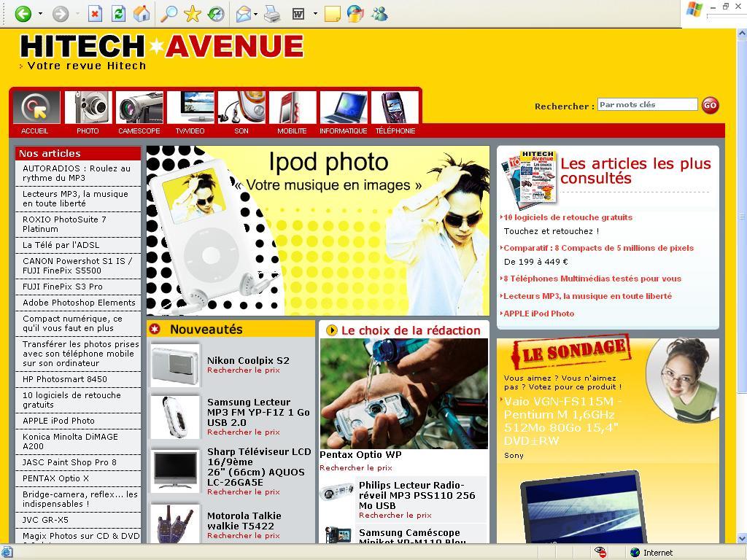Open the Search magnifier toolbar icon
Image resolution: width=747 pixels, height=560 pixels.
pyautogui.click(x=169, y=14)
